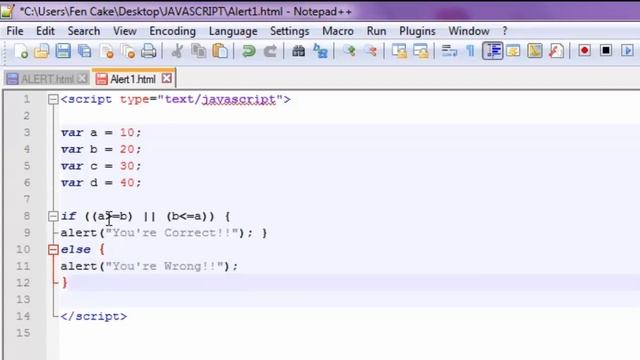This screenshot has width=640, height=360.
Task: Paste using the clipboard icon
Action: click(x=220, y=51)
